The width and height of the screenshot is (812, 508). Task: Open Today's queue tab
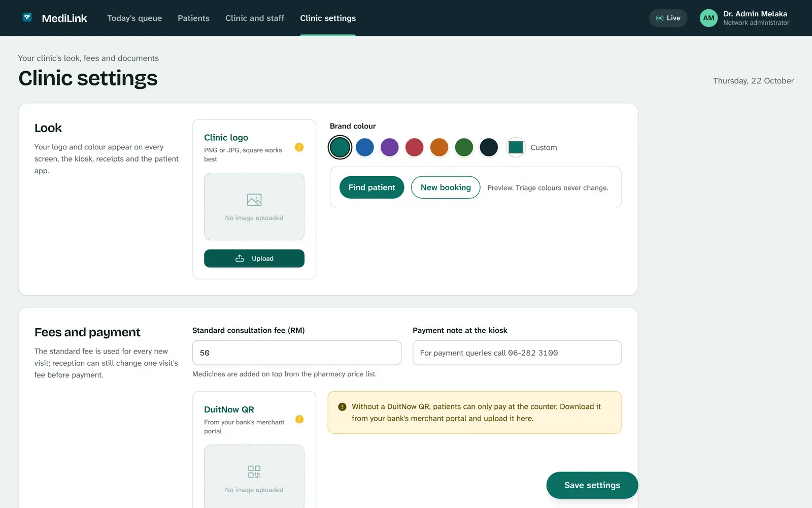coord(134,18)
